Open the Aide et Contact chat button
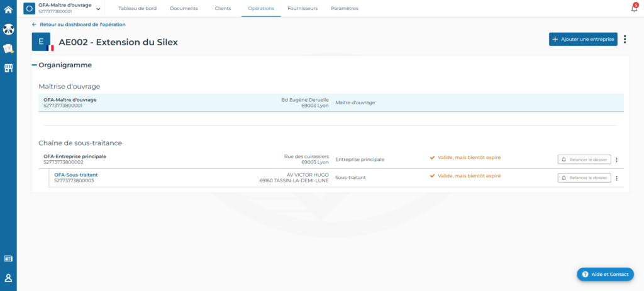644x291 pixels. (605, 275)
